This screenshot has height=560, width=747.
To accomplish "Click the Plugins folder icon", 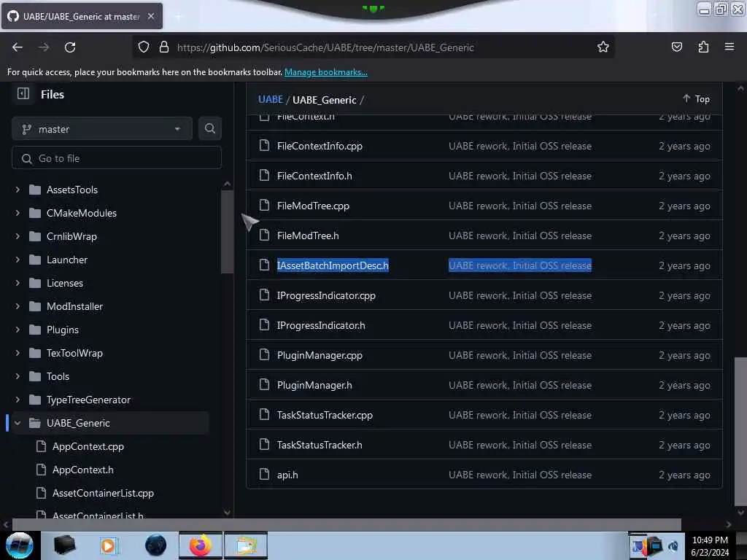I will 35,330.
